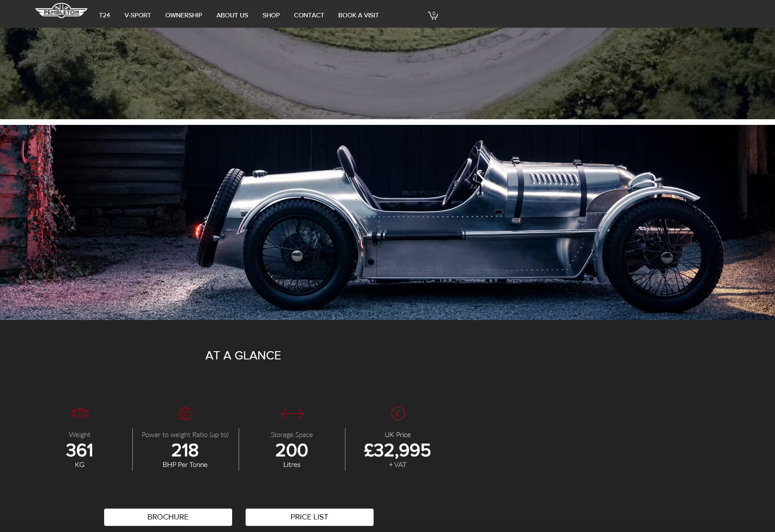Screen dimensions: 775x532
Task: Click the red double-arrow storage icon
Action: [x=292, y=413]
